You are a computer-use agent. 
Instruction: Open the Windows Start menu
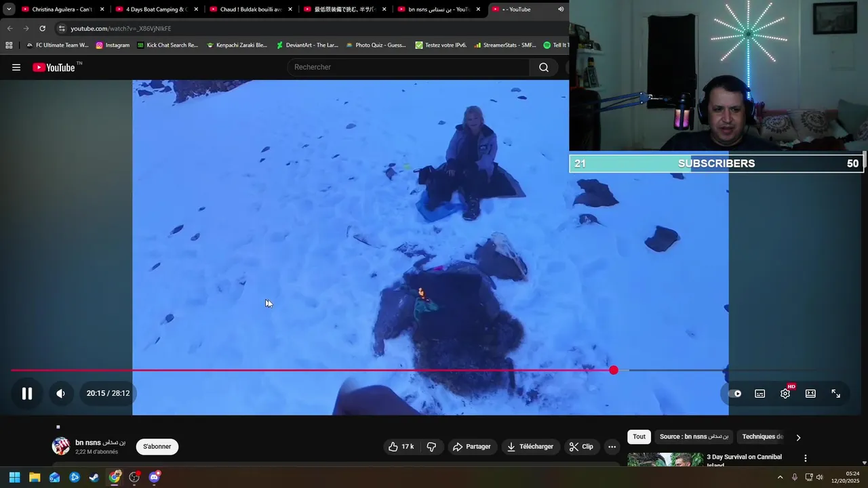tap(14, 477)
